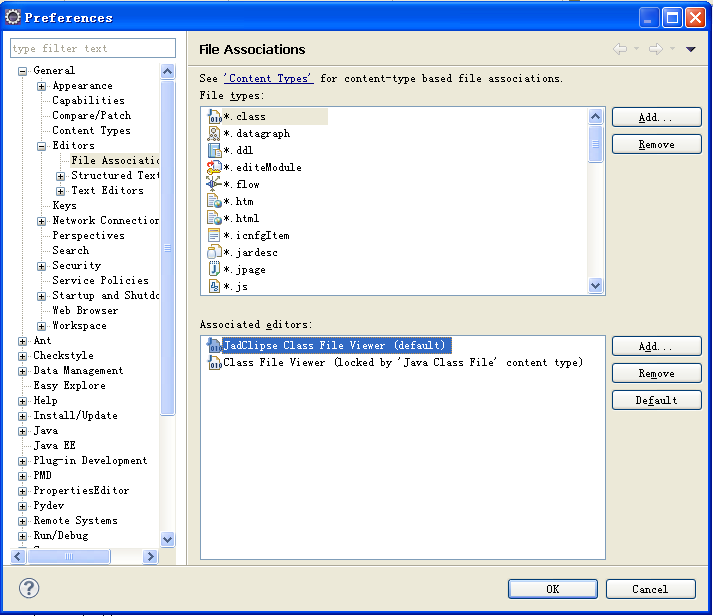This screenshot has height=616, width=713.
Task: Dismiss dialog with Cancel button
Action: (x=650, y=589)
